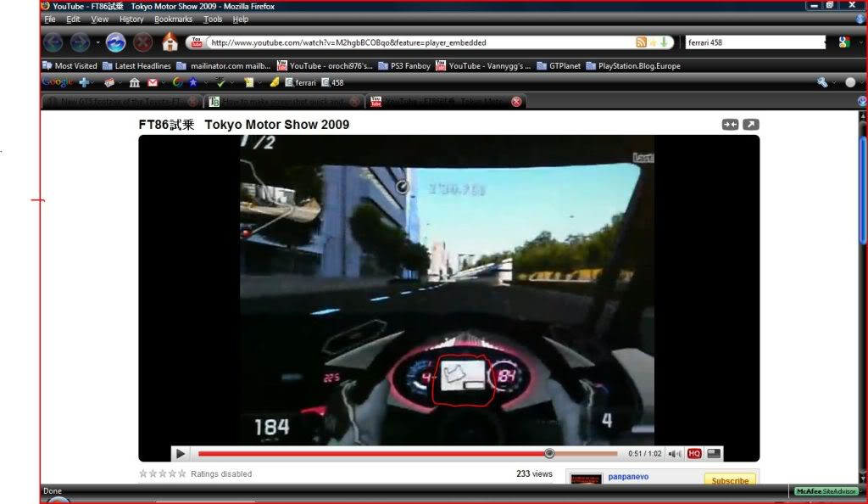Switch to the How to make screenshot tab

click(x=283, y=102)
